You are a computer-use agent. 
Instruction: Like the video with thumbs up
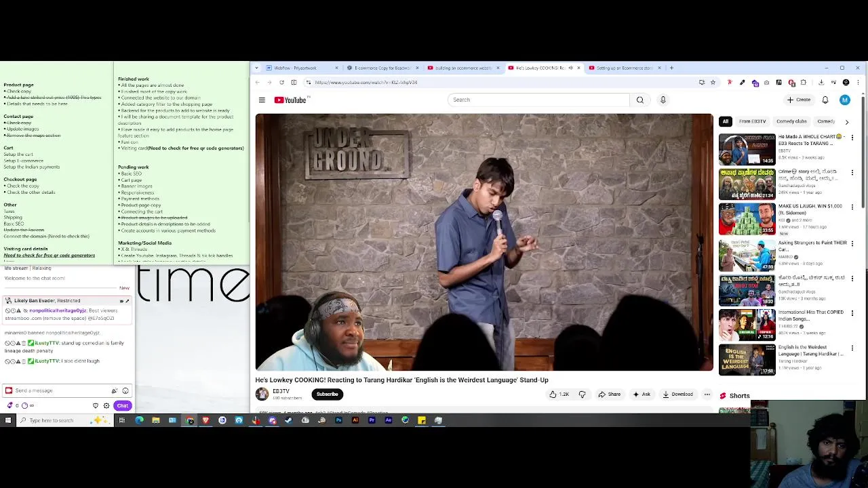(x=559, y=394)
